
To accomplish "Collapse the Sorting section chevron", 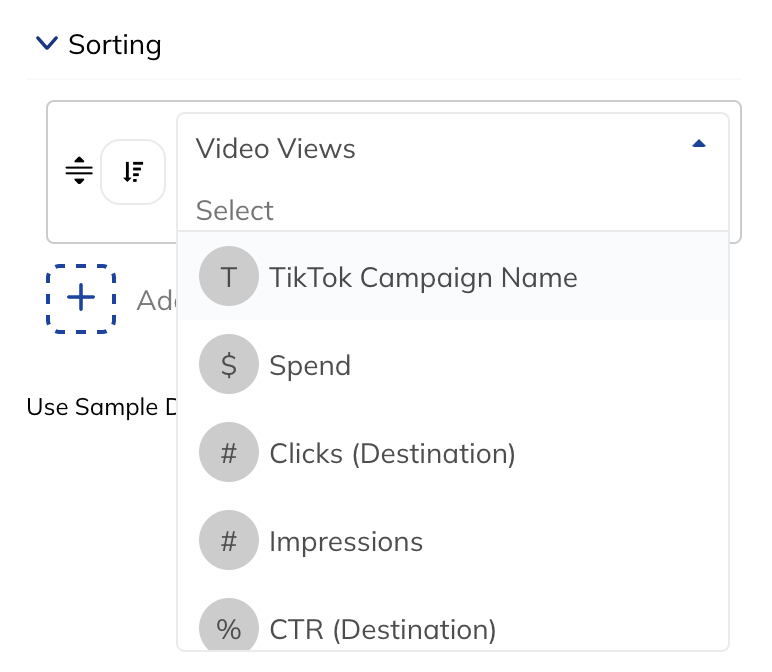I will coord(47,43).
